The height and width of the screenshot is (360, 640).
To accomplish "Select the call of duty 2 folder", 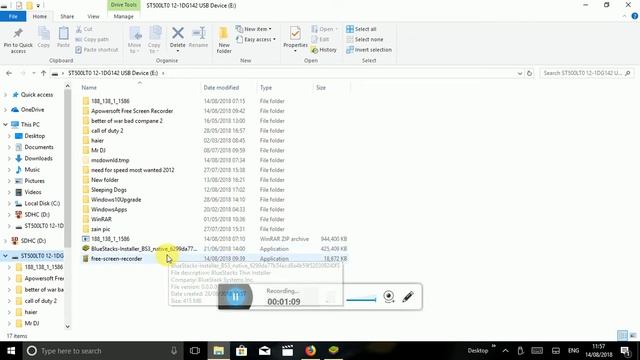I will pos(107,131).
